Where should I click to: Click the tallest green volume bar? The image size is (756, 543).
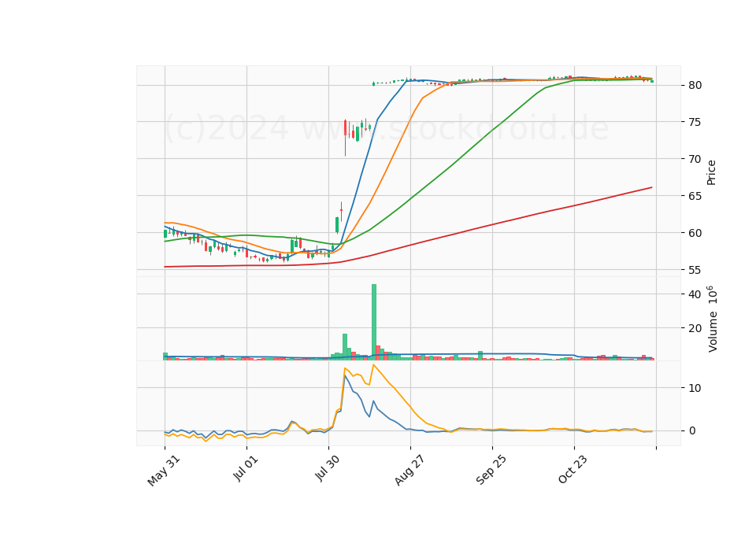click(373, 322)
